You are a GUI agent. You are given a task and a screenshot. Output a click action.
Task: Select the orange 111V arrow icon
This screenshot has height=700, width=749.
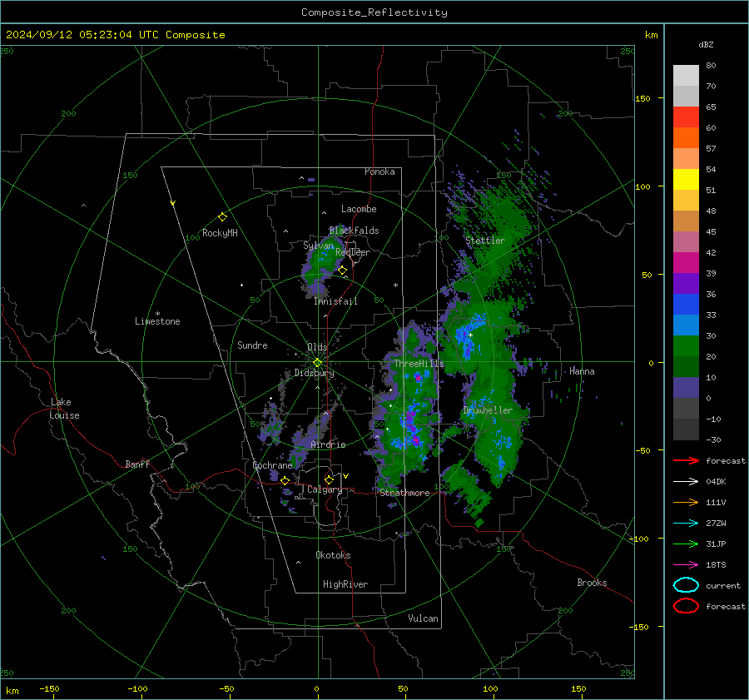(x=686, y=502)
